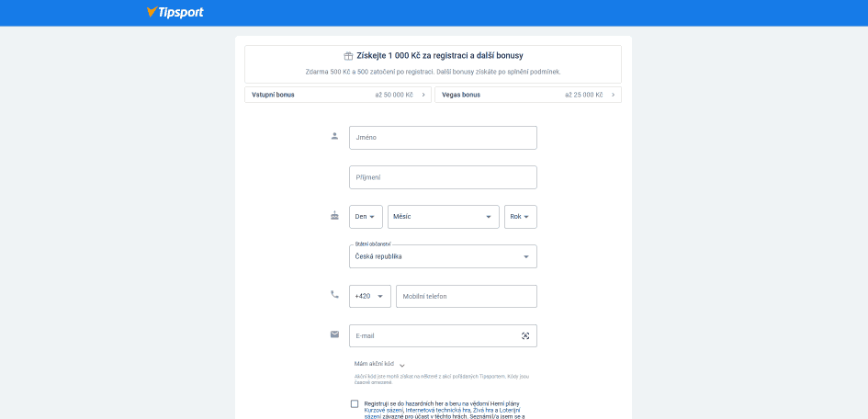Image resolution: width=868 pixels, height=419 pixels.
Task: Focus the E-mail input field
Action: [443, 336]
